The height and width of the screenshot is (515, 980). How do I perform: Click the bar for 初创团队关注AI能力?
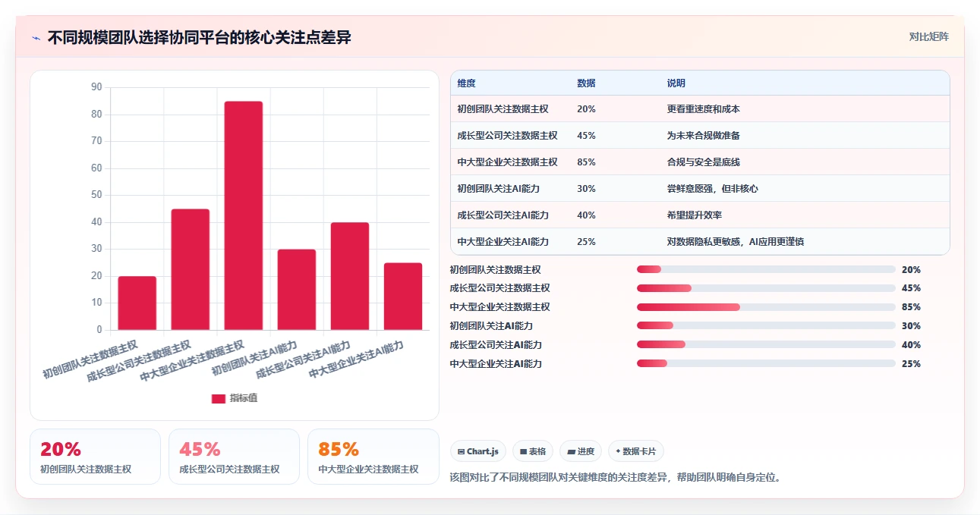297,290
